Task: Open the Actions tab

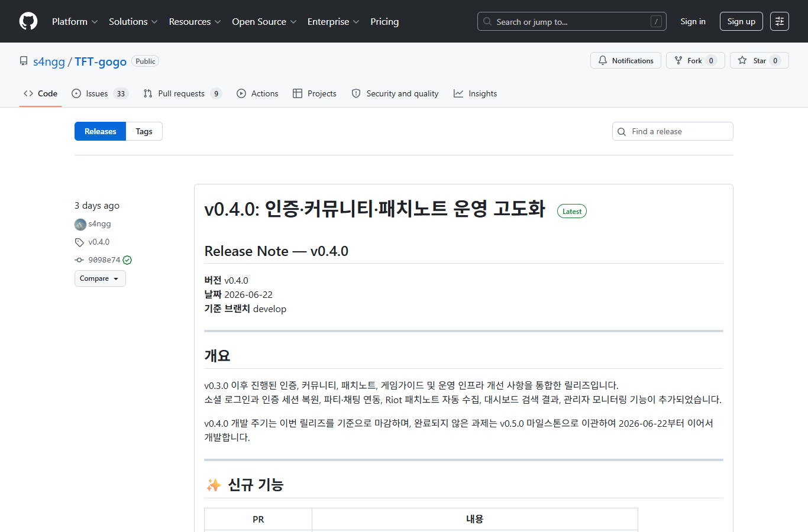Action: [x=257, y=93]
